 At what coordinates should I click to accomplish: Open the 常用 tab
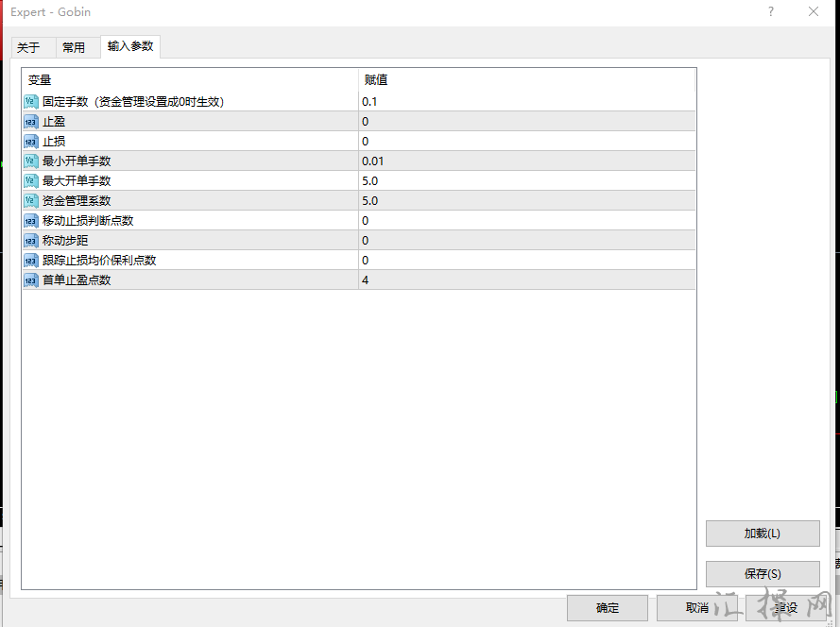pyautogui.click(x=74, y=47)
